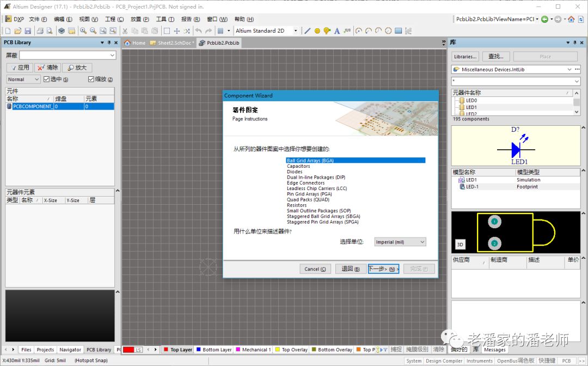Screen dimensions: 588x366
Task: Click the 下一步 (N) next button
Action: (x=383, y=269)
